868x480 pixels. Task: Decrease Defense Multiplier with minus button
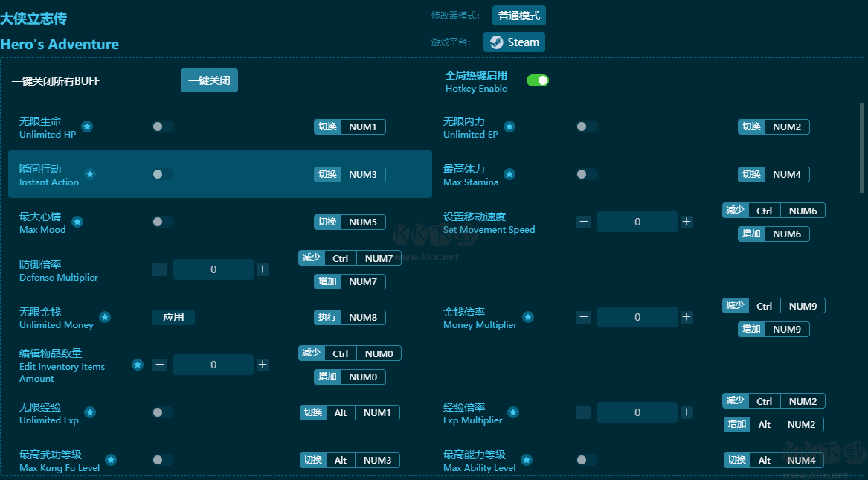click(159, 269)
